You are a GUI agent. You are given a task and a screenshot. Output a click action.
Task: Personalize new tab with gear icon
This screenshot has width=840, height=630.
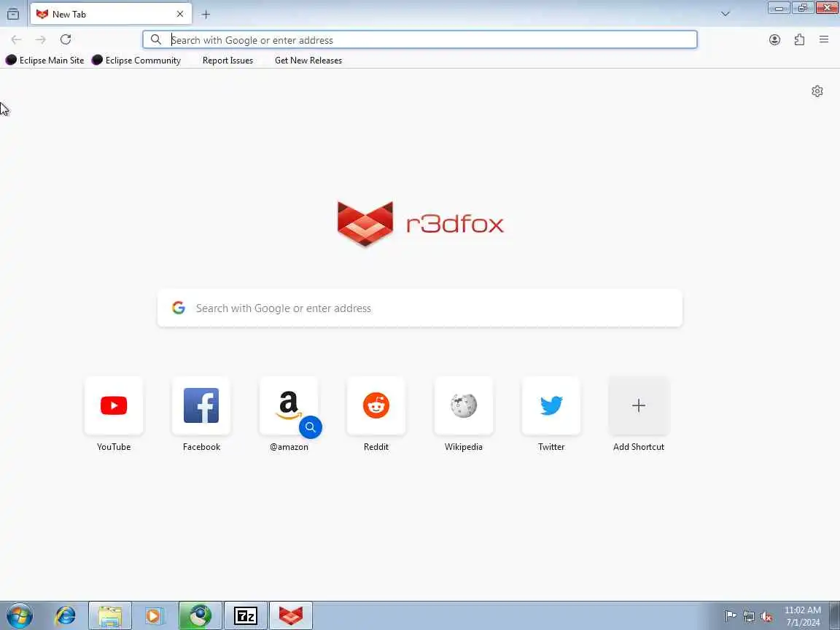point(817,91)
